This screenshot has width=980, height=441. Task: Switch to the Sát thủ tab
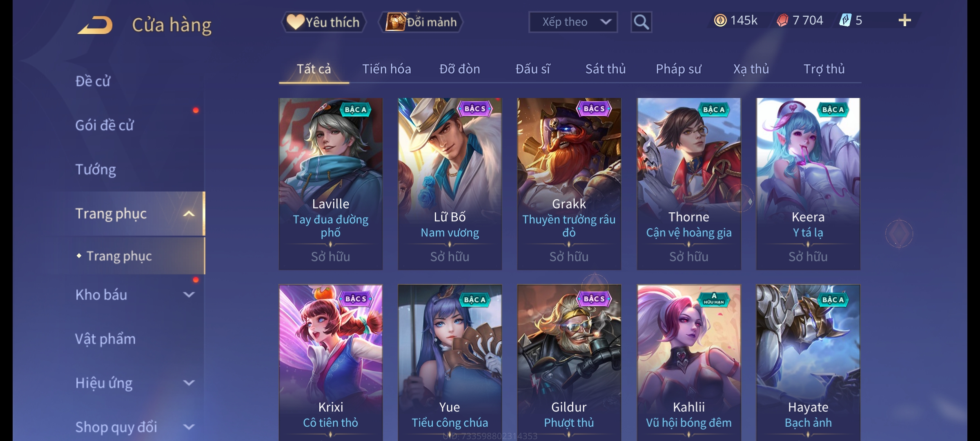tap(606, 69)
